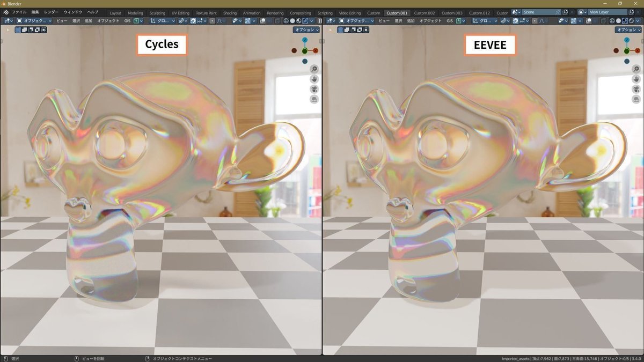Click ビュー in Cycles viewport header
This screenshot has height=362, width=644.
pos(62,21)
